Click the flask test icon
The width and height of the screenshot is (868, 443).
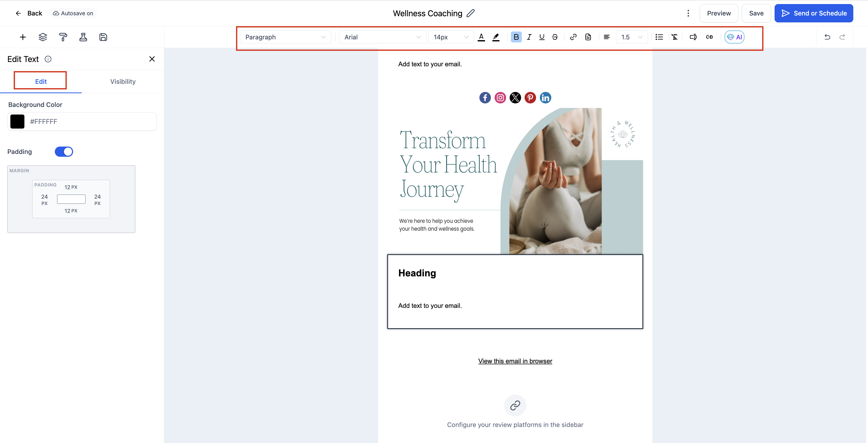click(x=83, y=37)
